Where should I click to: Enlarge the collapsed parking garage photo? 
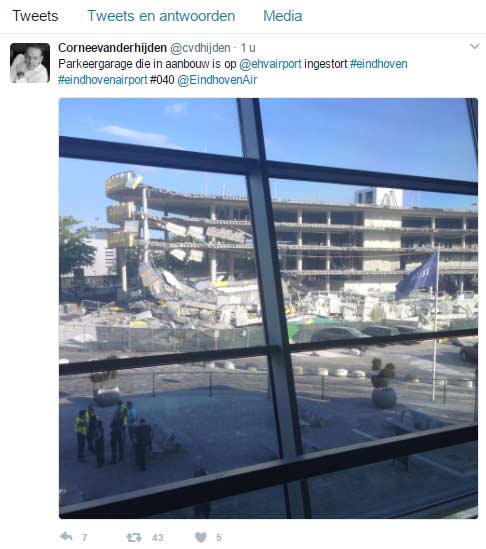tap(268, 308)
